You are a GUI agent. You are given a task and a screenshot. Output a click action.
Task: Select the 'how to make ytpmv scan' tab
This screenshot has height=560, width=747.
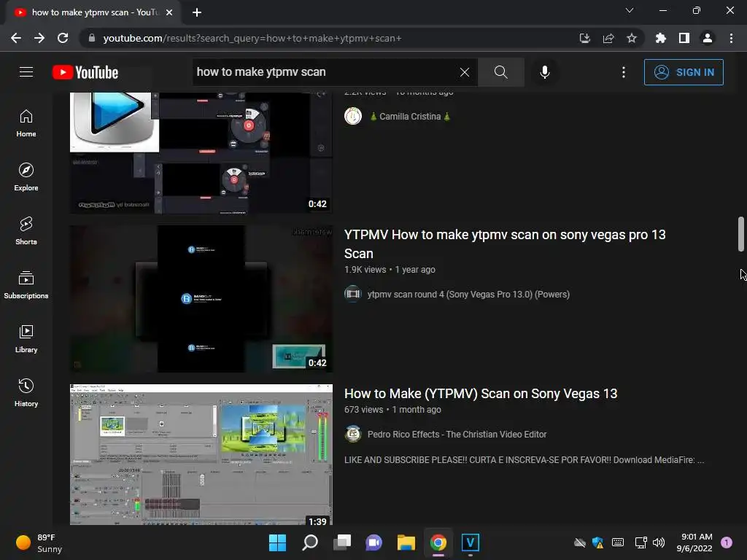(x=94, y=12)
